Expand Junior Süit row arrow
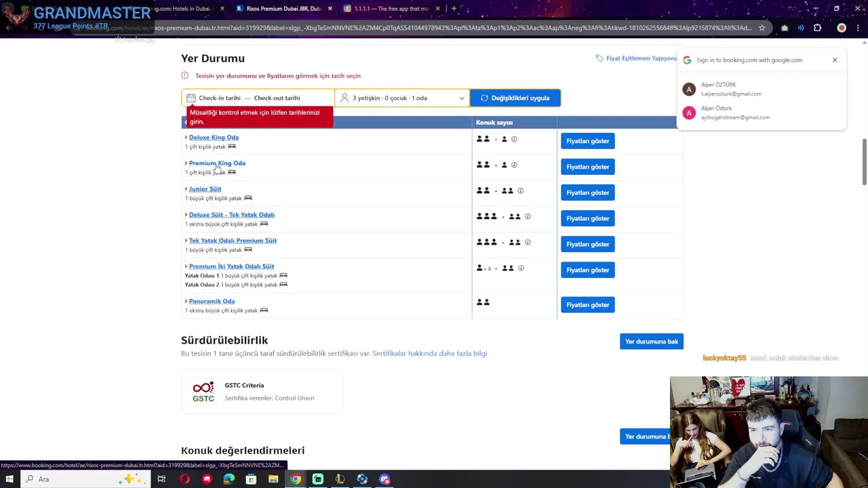Image resolution: width=868 pixels, height=488 pixels. coord(186,189)
